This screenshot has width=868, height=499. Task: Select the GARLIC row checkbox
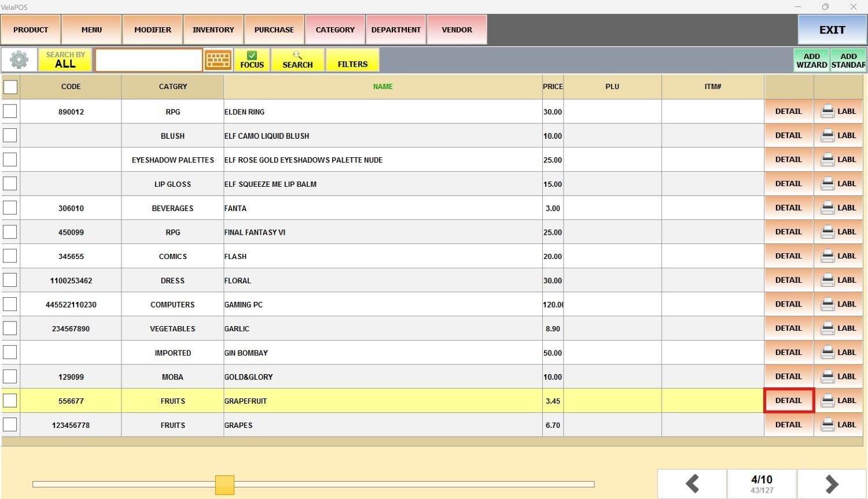[x=10, y=328]
